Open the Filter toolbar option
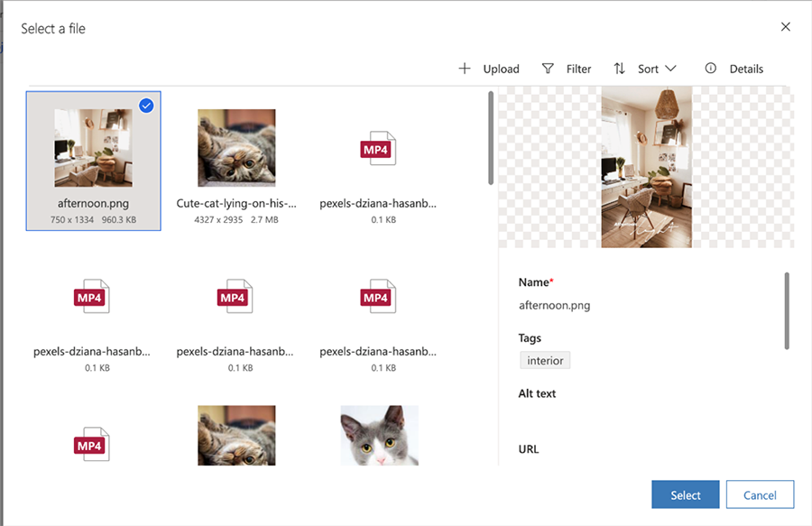The height and width of the screenshot is (526, 812). (578, 69)
